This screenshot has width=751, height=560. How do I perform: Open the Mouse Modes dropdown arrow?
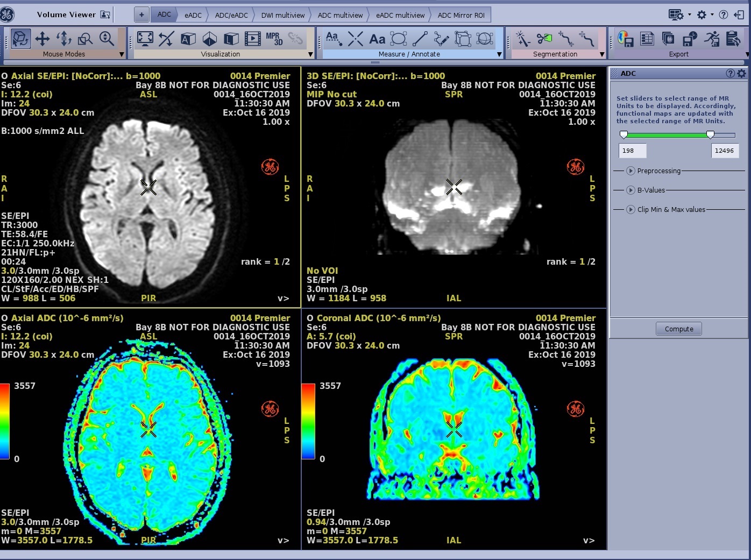point(122,54)
